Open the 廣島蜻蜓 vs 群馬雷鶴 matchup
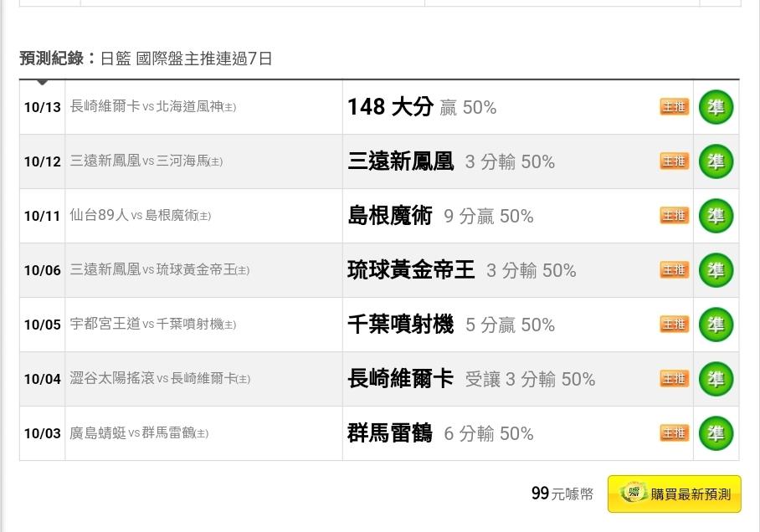This screenshot has height=532, width=760. click(139, 432)
